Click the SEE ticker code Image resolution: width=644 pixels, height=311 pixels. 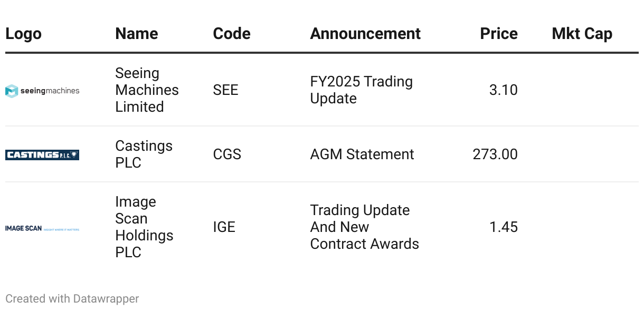pos(225,90)
